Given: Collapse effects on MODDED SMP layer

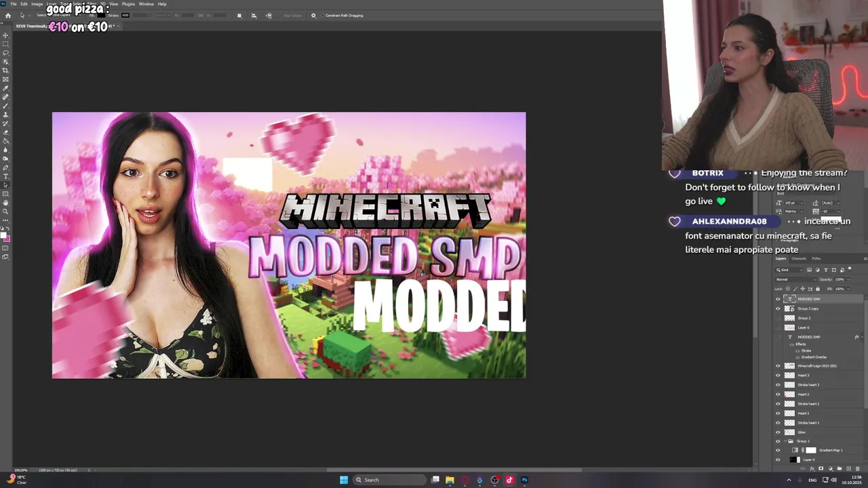Looking at the screenshot, I should (862, 337).
